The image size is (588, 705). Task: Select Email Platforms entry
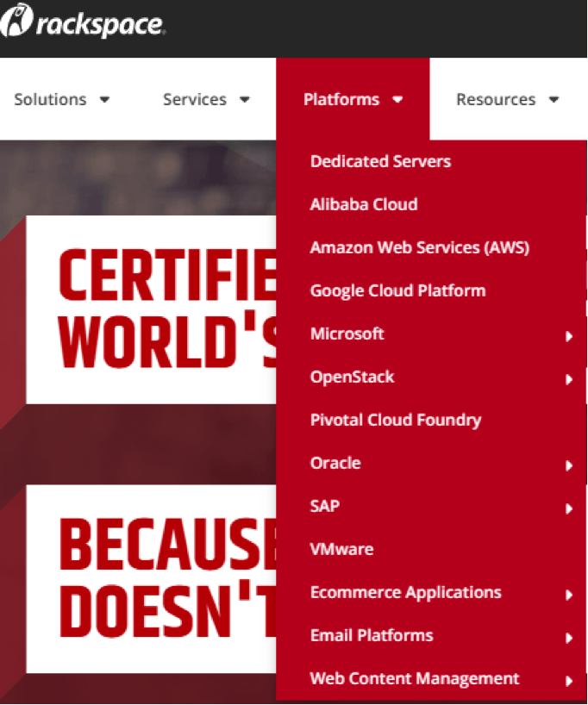[x=371, y=635]
